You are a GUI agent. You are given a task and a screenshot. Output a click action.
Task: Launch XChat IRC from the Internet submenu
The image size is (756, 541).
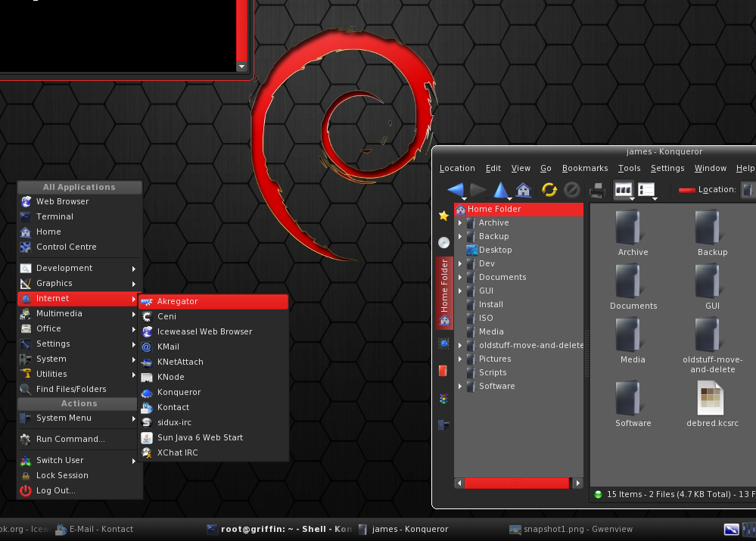[x=213, y=452]
